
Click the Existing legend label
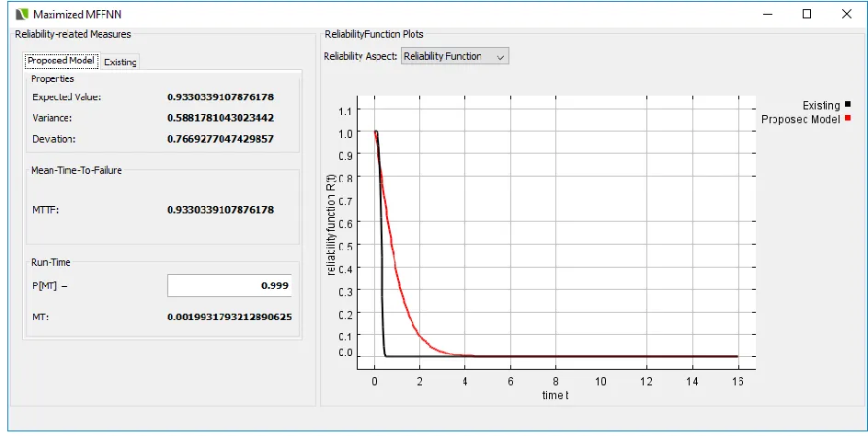(x=821, y=105)
